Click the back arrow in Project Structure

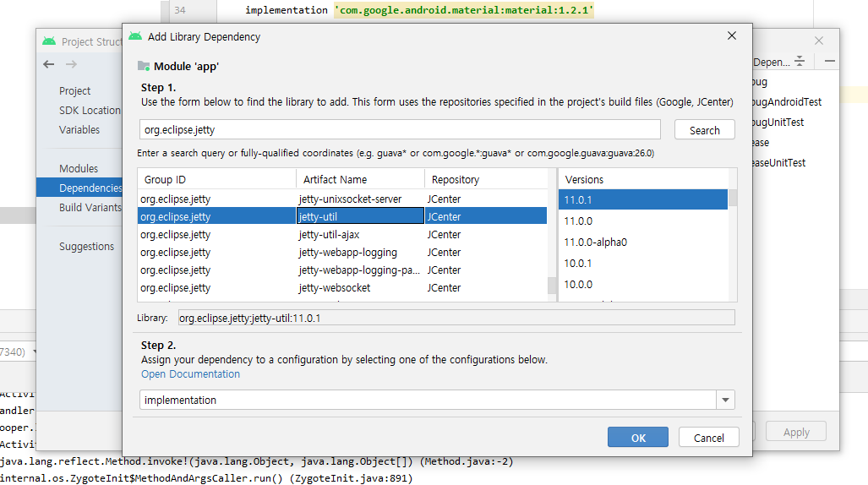(x=49, y=64)
